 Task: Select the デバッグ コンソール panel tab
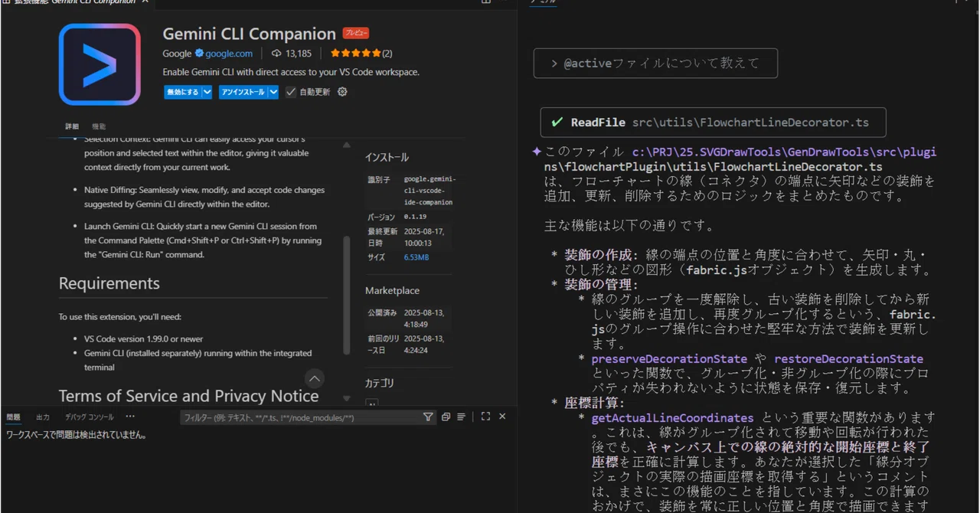click(x=89, y=417)
